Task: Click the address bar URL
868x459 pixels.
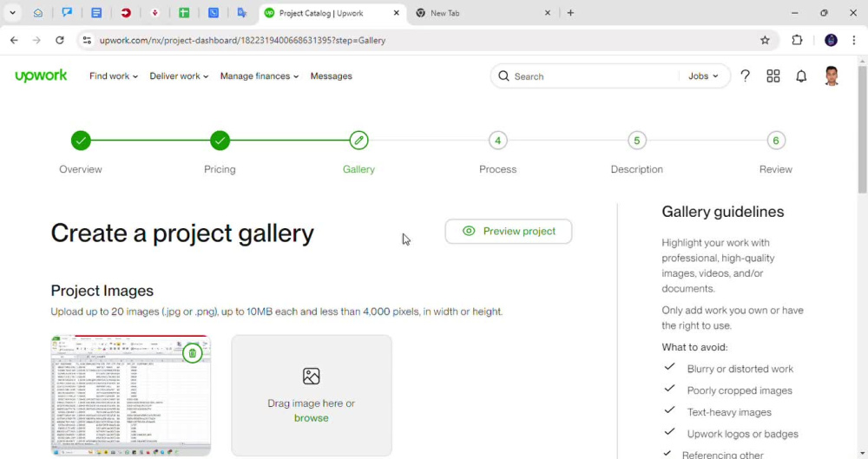Action: (x=242, y=40)
